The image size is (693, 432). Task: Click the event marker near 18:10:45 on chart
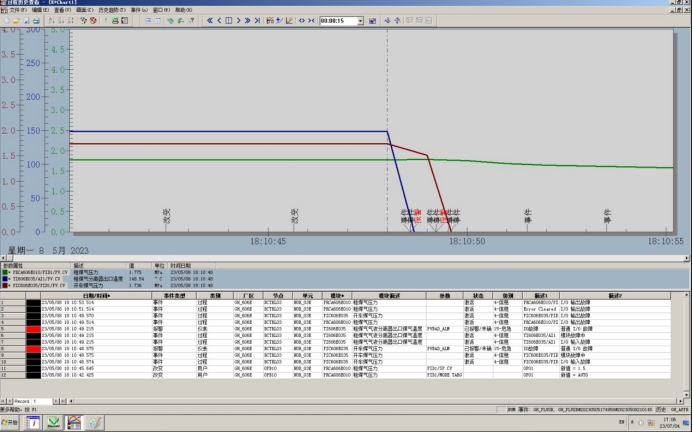[294, 217]
